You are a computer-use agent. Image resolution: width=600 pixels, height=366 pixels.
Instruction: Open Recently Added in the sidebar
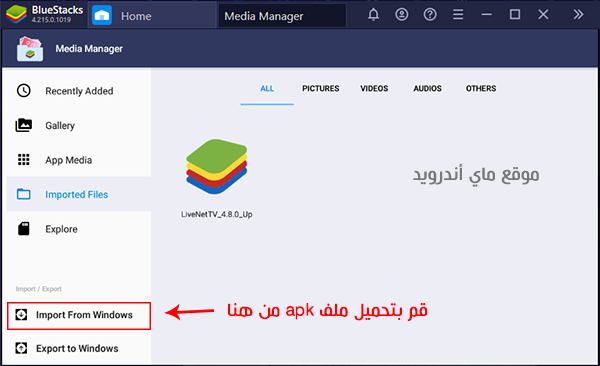coord(78,91)
